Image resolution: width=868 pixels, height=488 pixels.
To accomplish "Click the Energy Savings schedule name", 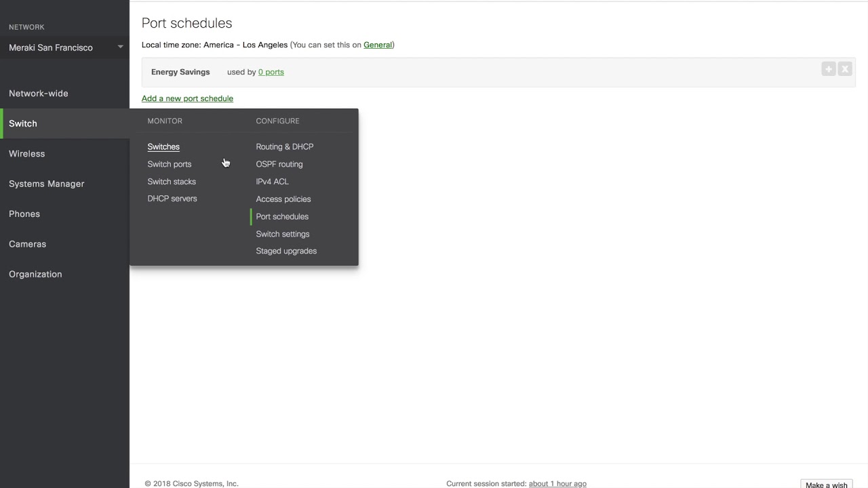I will (x=180, y=72).
